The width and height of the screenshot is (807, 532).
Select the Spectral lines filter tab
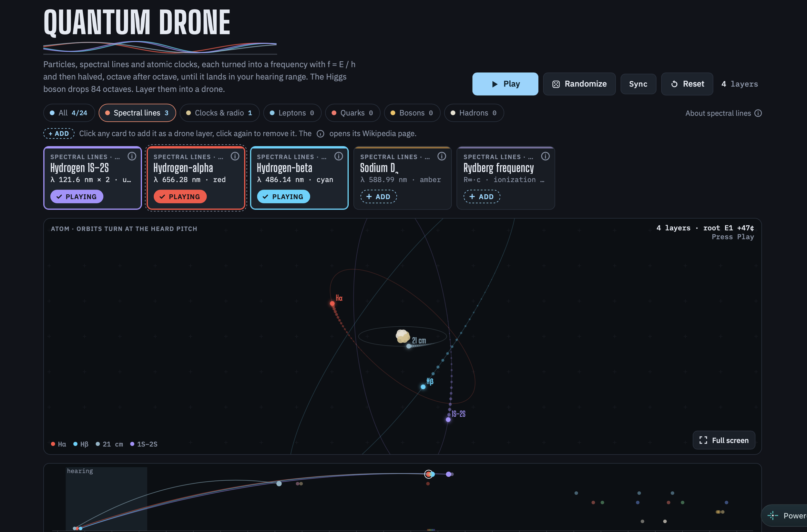[x=137, y=113]
